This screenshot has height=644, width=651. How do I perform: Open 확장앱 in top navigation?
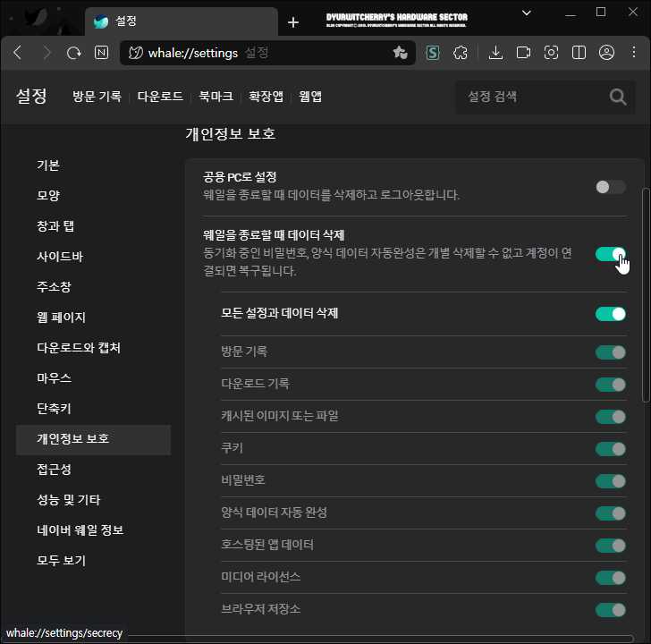[266, 97]
